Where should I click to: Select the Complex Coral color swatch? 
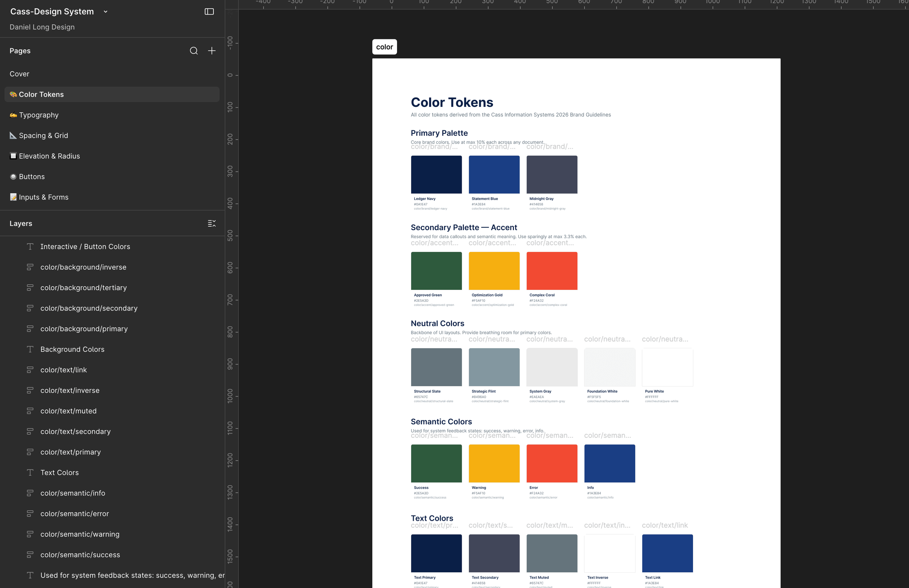[552, 271]
